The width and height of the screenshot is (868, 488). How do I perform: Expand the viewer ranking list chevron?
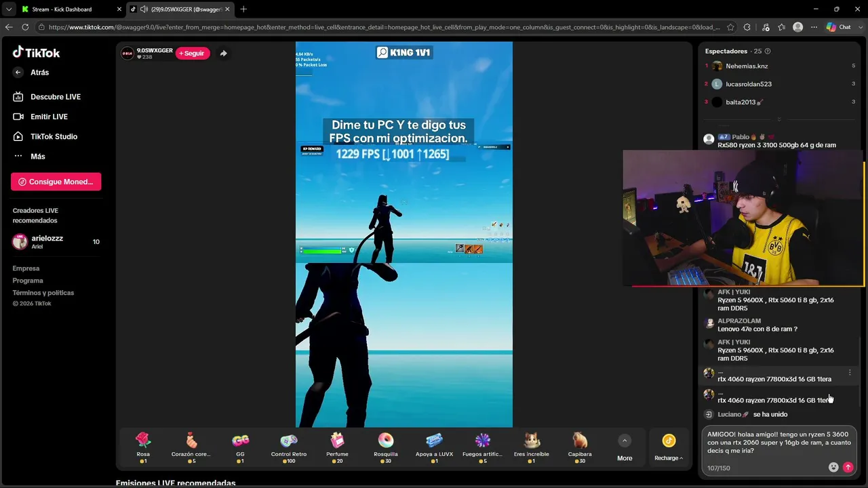(779, 119)
